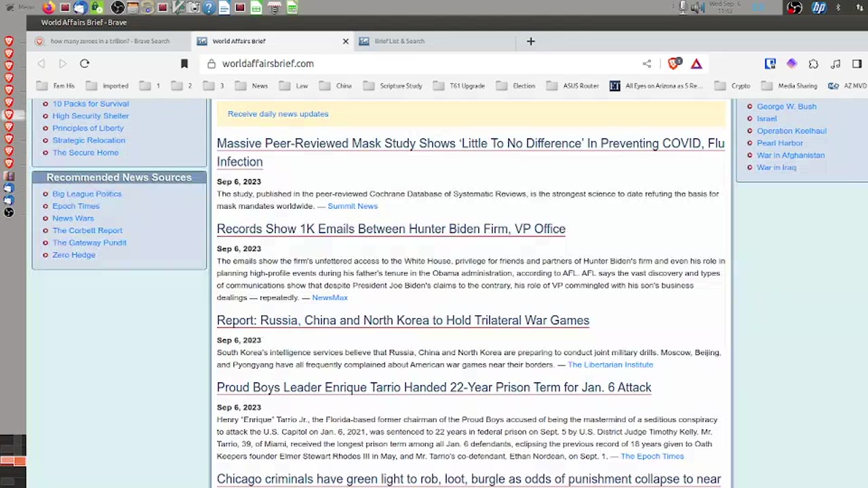The height and width of the screenshot is (488, 868).
Task: Click the network up/down arrows tray icon
Action: pos(860,8)
